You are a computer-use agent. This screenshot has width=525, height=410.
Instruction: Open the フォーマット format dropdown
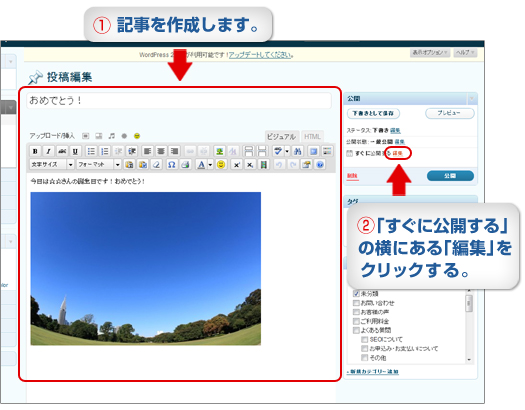pyautogui.click(x=99, y=165)
